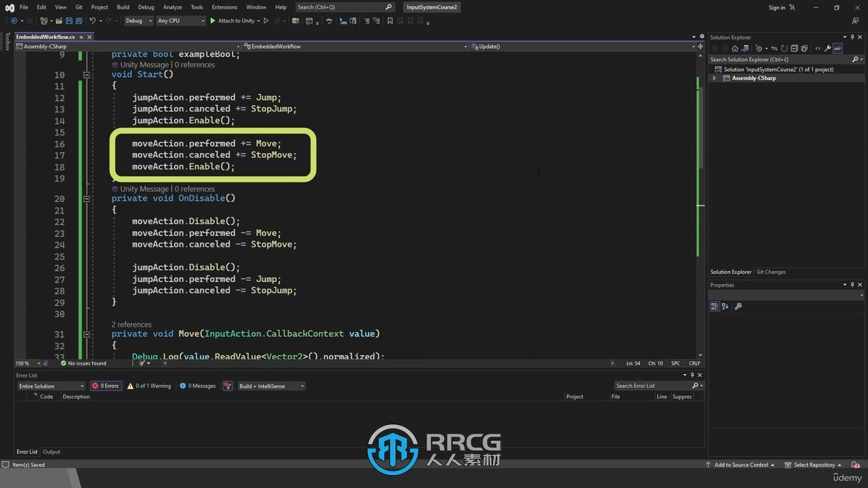868x488 pixels.
Task: Select the Solution 'InputSystemCourse2' tree row
Action: coord(778,69)
